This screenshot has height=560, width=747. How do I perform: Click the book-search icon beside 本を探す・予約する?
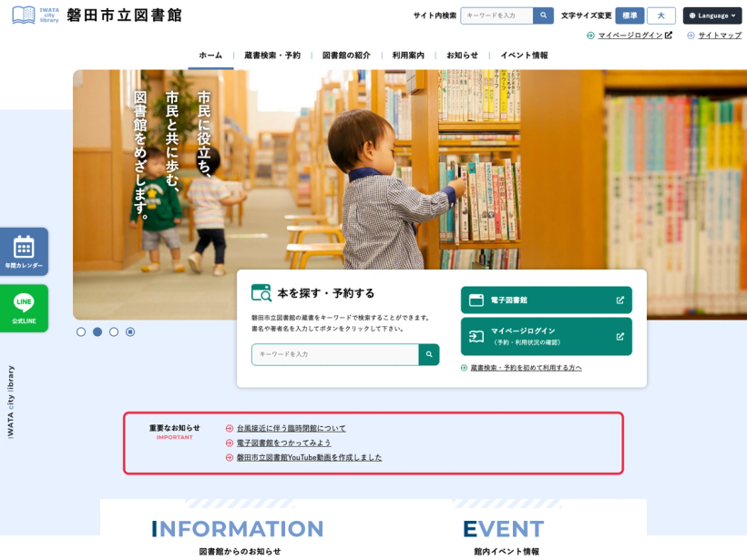[261, 293]
